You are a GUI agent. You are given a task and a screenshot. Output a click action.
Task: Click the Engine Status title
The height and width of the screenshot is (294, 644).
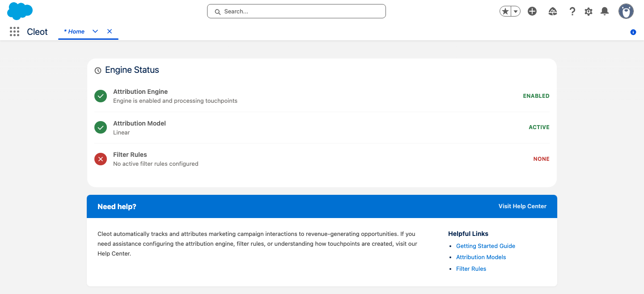132,70
